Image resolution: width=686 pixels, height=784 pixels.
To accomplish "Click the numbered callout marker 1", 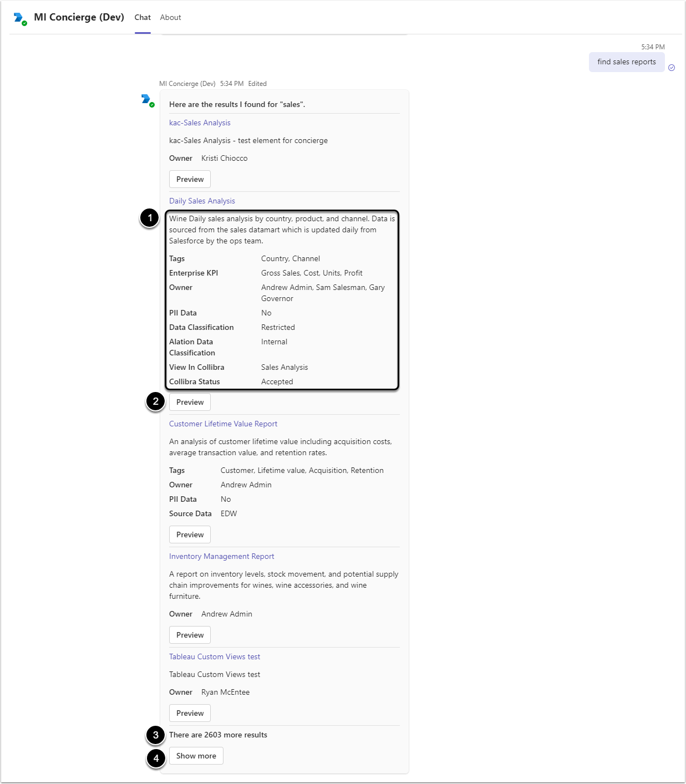I will 150,218.
